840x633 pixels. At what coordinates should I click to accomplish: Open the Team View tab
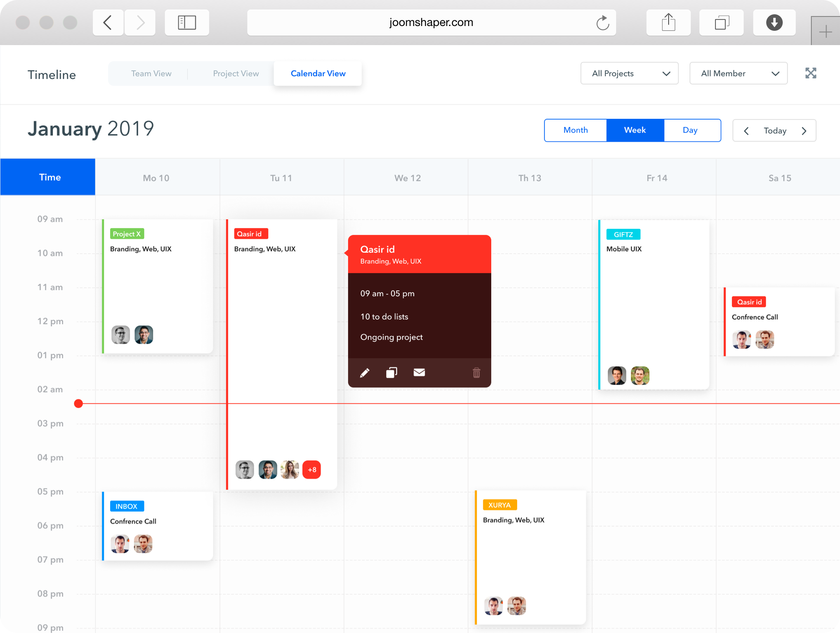point(151,73)
